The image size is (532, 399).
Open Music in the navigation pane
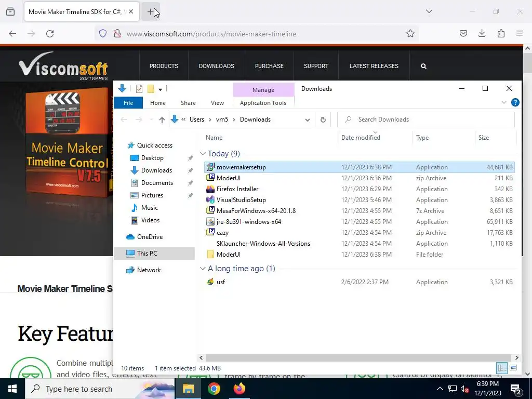pyautogui.click(x=149, y=208)
